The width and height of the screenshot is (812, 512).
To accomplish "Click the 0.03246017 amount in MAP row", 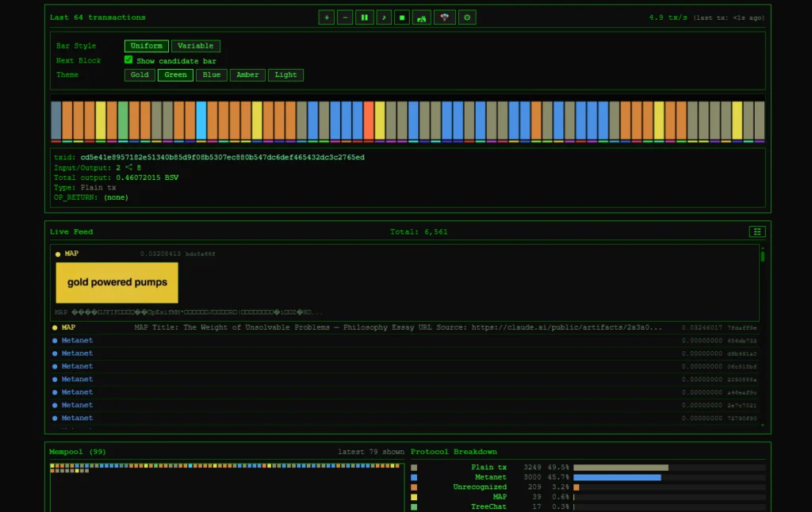I will point(702,327).
